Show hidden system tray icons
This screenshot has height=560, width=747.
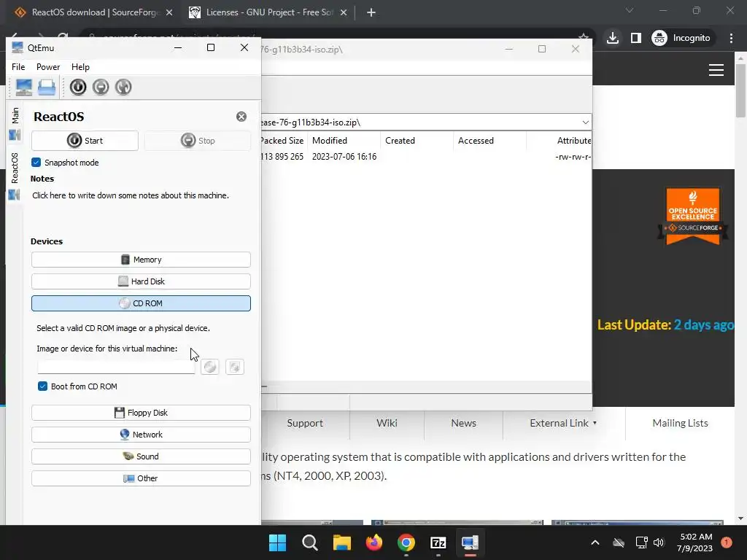(595, 542)
